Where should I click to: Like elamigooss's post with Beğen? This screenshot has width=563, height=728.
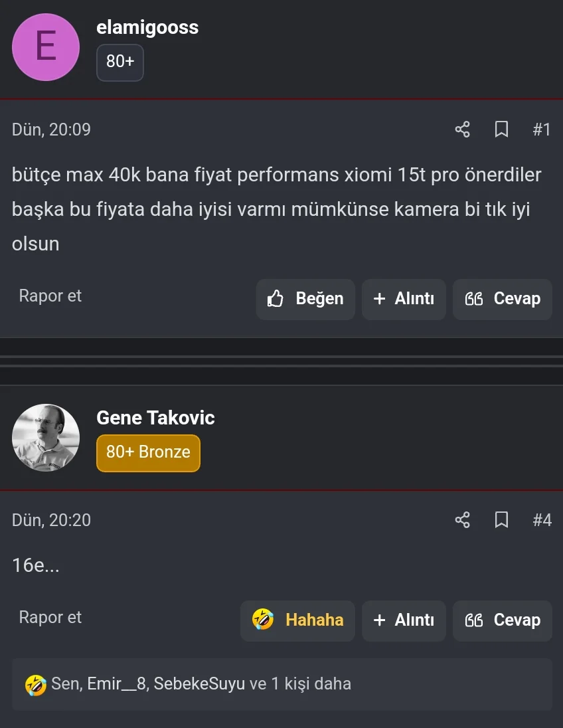coord(305,299)
